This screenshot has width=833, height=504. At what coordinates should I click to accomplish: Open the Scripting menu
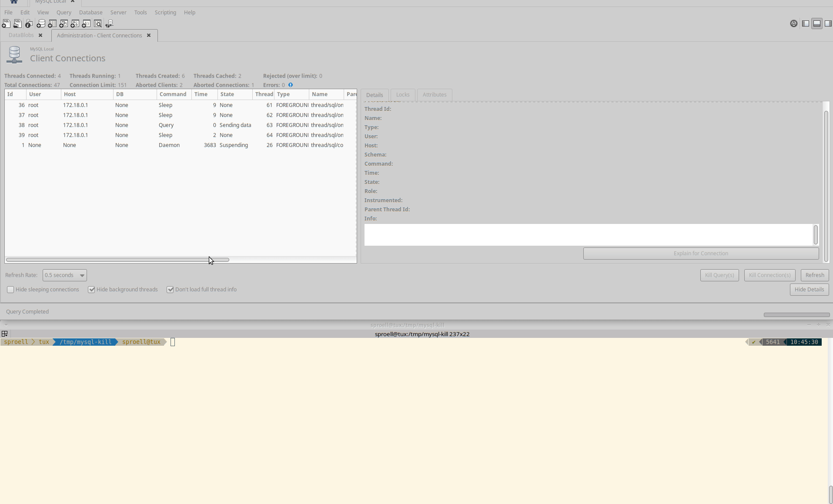165,12
